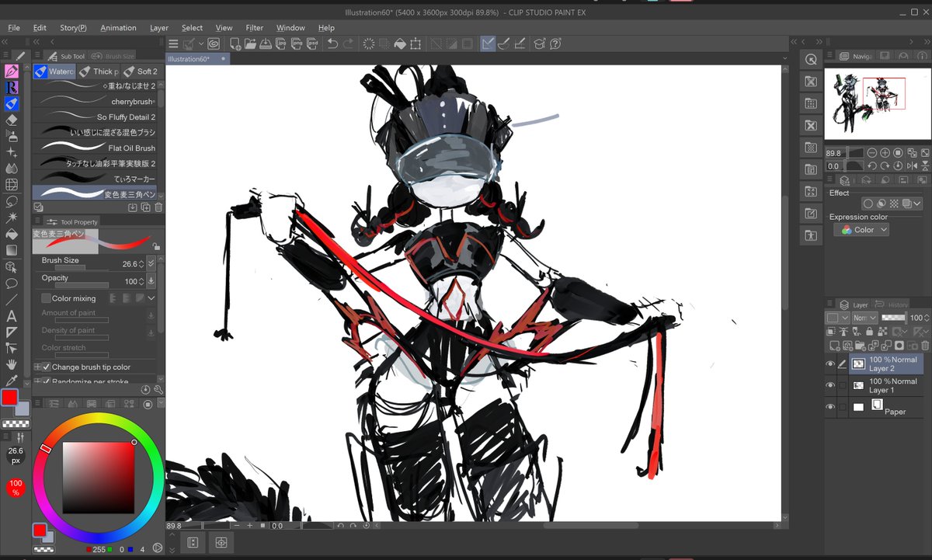Select the Pen tool in the toolbox
932x560 pixels.
point(12,71)
